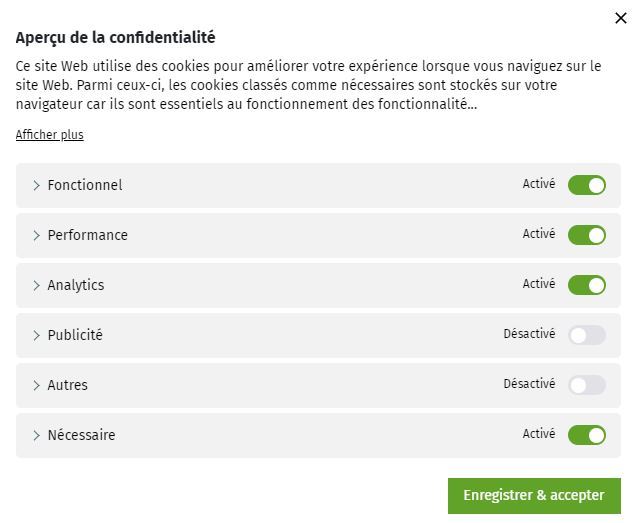
Task: Open the Fonctionnel category label
Action: point(85,185)
